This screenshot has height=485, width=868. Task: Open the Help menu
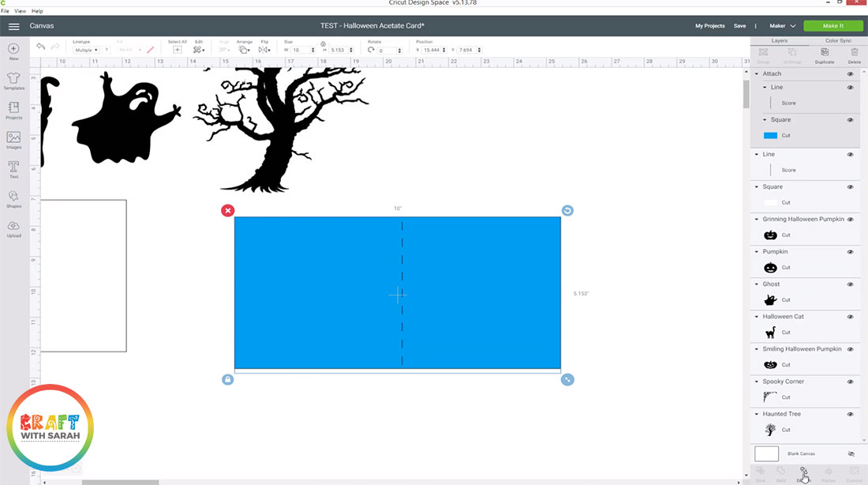click(x=37, y=11)
